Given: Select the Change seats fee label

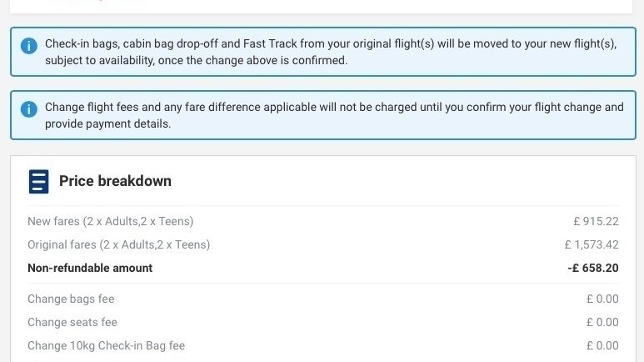Looking at the screenshot, I should coord(72,322).
